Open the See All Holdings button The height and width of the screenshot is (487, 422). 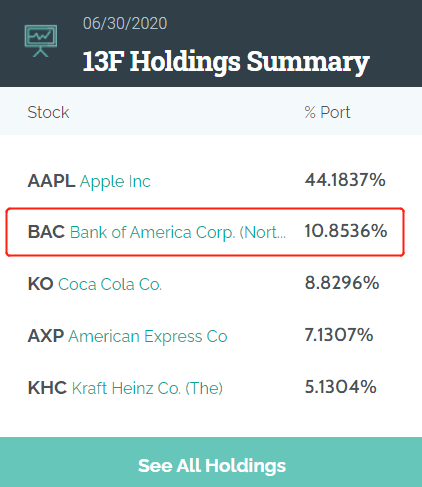click(211, 462)
